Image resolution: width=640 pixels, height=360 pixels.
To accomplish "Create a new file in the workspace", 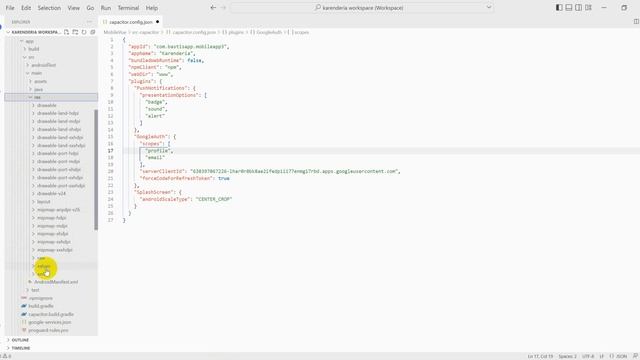I will [67, 32].
